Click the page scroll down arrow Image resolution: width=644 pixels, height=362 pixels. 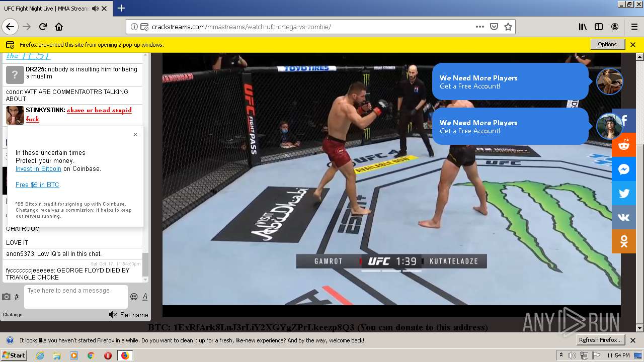click(x=639, y=328)
